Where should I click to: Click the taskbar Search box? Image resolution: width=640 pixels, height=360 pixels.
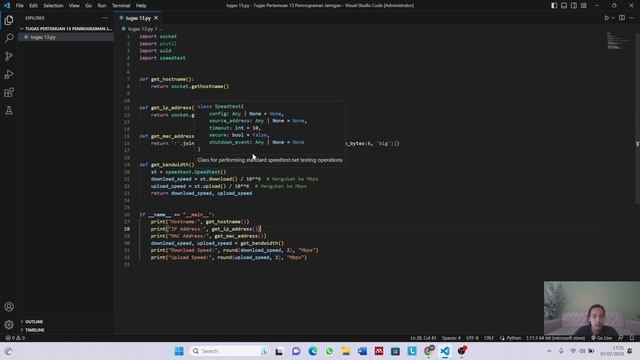229,351
